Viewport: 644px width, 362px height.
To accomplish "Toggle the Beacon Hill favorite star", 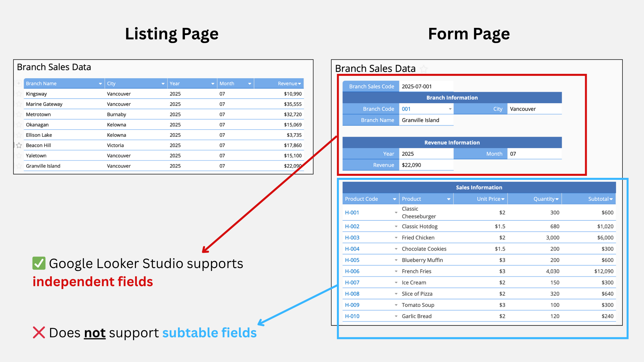I will (19, 145).
